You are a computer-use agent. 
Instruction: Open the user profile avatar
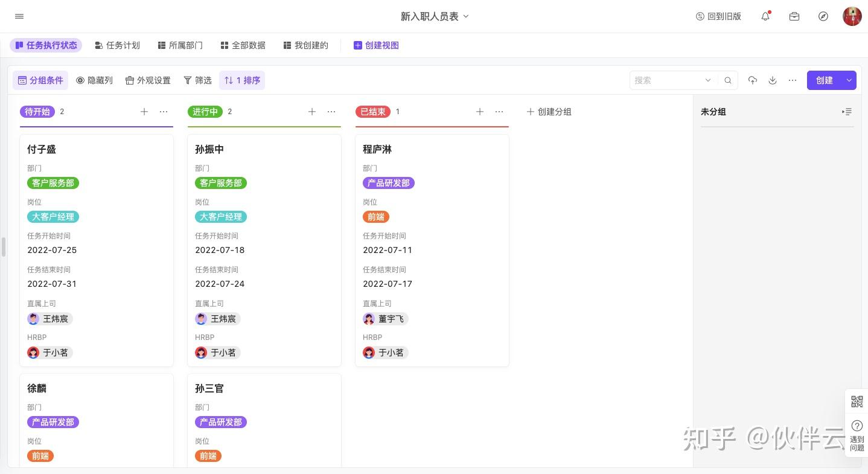click(852, 16)
